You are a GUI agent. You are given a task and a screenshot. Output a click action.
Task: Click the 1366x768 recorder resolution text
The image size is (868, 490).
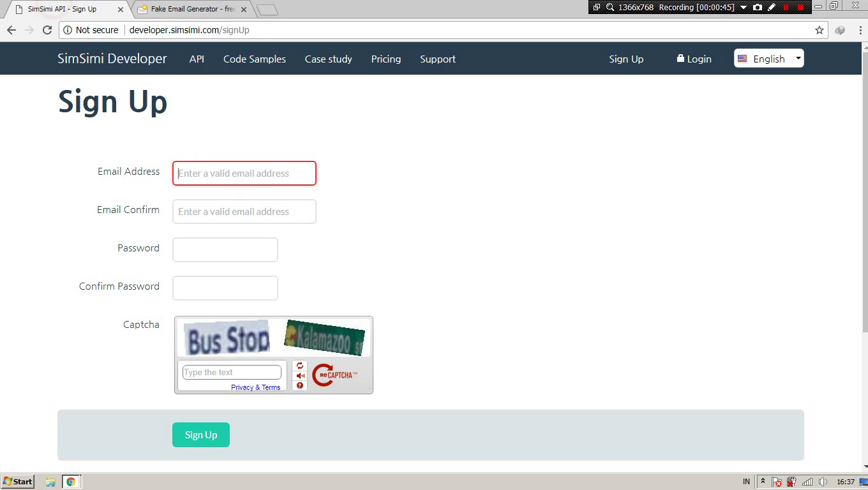pyautogui.click(x=636, y=7)
